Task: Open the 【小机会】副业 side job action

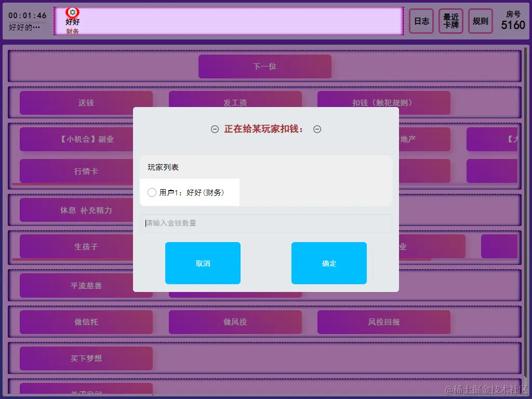Action: [x=86, y=139]
